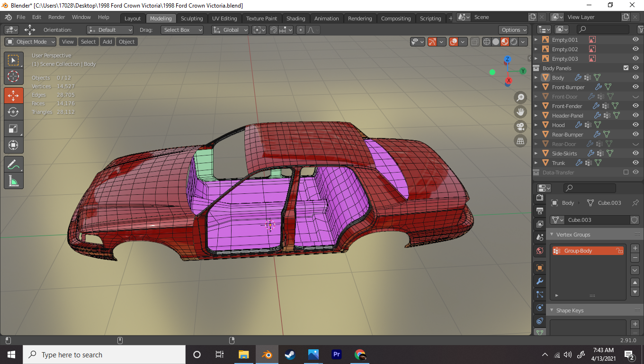This screenshot has width=644, height=364.
Task: Click lock icon on Group-Body vertex group
Action: (x=618, y=251)
